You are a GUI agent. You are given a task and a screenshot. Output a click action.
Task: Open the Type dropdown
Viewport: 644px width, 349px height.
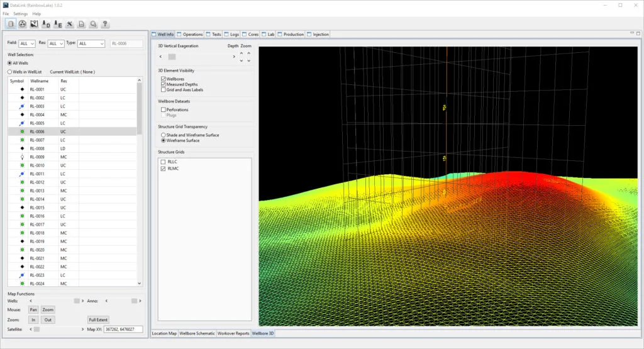(x=91, y=43)
